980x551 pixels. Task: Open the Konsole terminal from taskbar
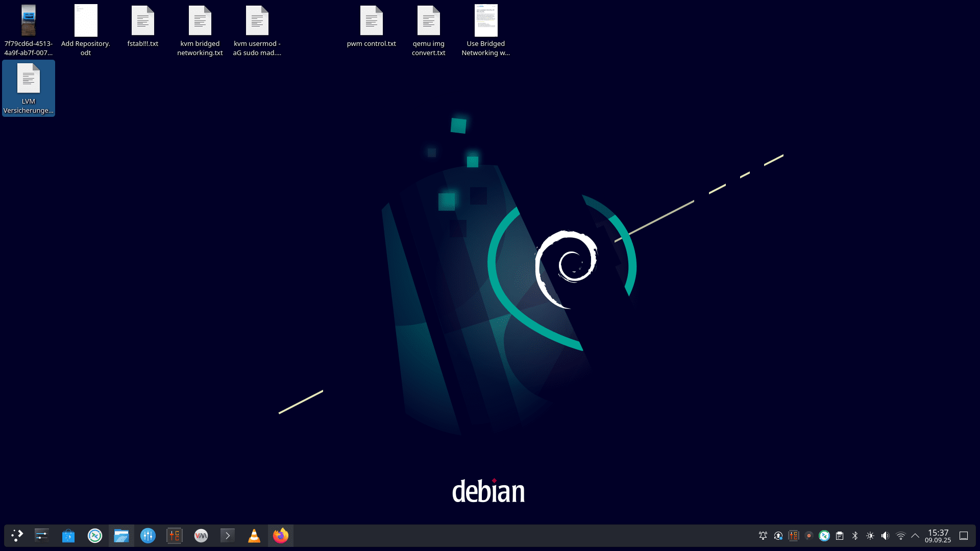coord(228,536)
